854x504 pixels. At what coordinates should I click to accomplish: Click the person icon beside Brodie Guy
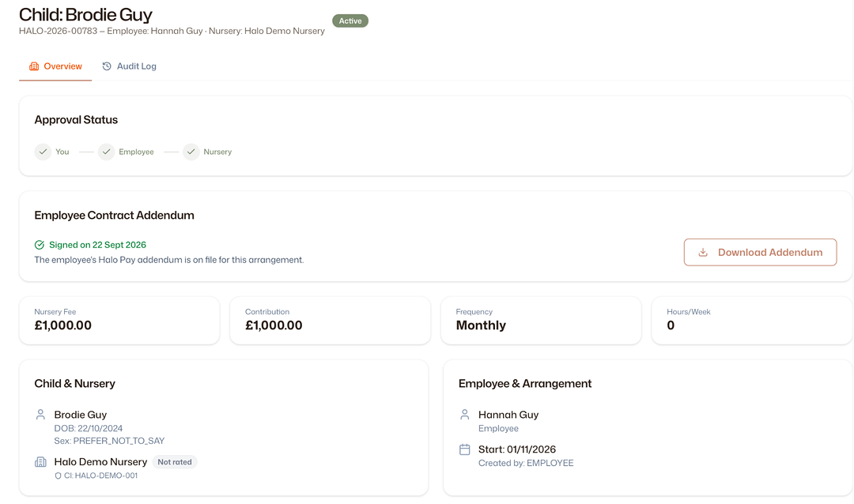[x=40, y=415]
